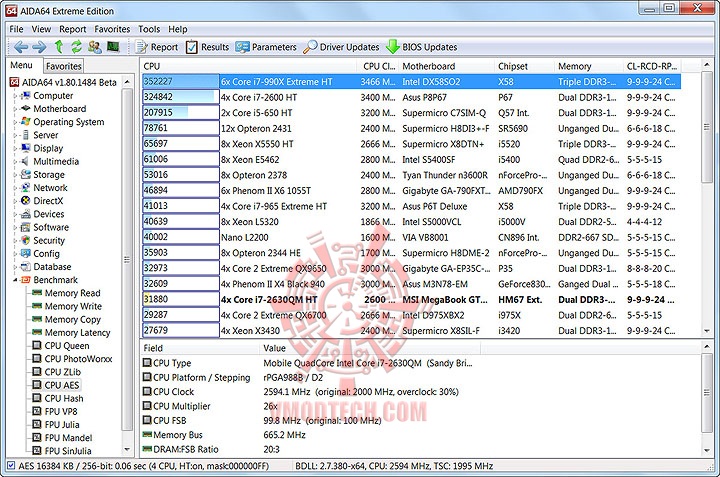This screenshot has height=477, width=720.
Task: Click the CL-RCD-RP column header
Action: coord(652,66)
